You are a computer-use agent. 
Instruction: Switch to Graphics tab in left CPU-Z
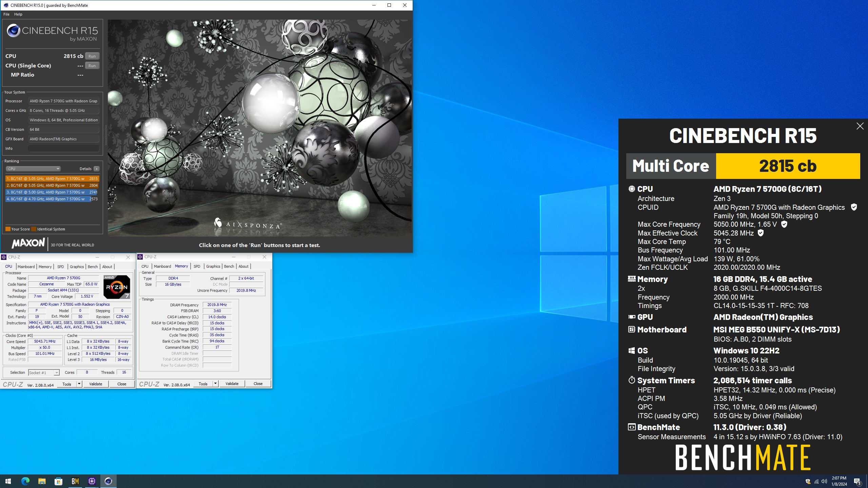point(77,267)
